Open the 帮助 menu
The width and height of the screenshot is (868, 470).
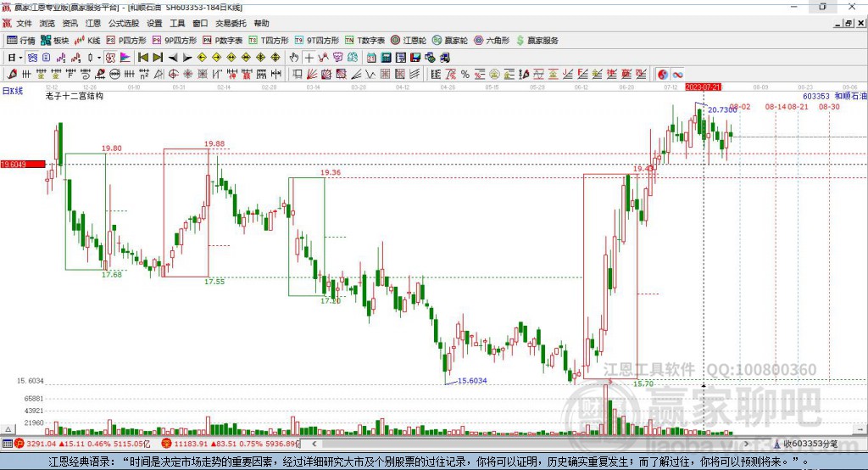261,23
